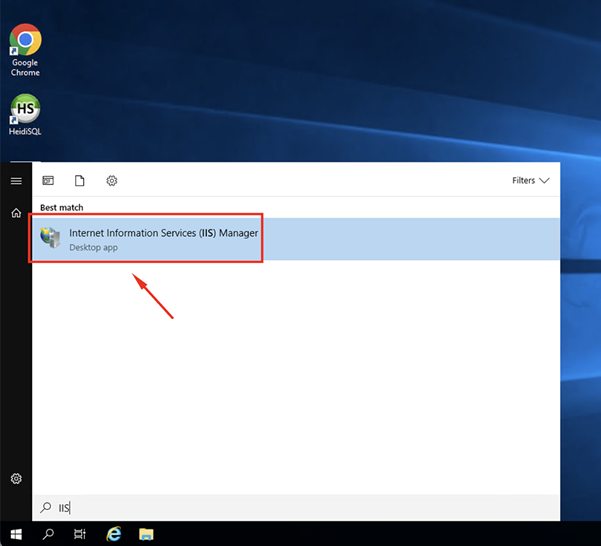This screenshot has width=601, height=546.
Task: Select the Documents filter icon
Action: click(x=80, y=180)
